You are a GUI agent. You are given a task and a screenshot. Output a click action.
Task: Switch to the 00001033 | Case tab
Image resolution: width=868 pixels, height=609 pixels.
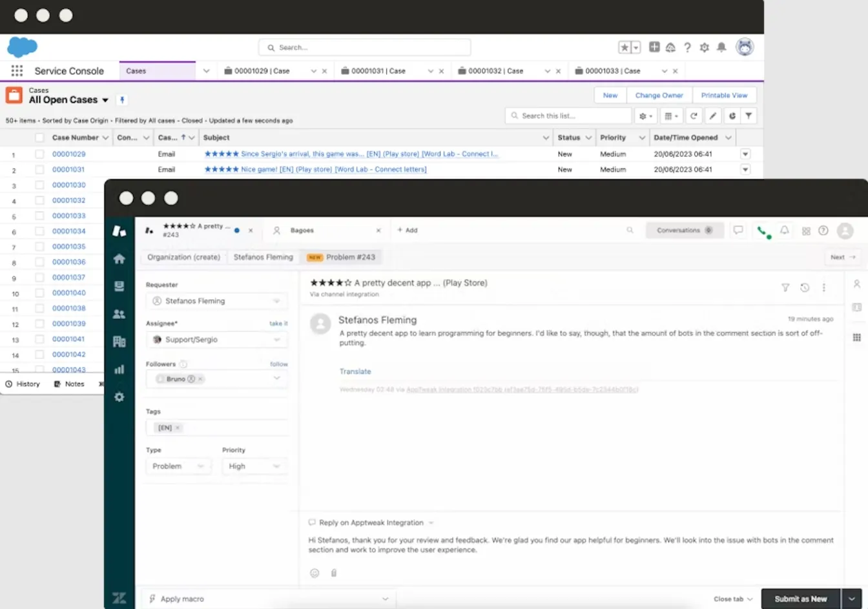pyautogui.click(x=613, y=71)
